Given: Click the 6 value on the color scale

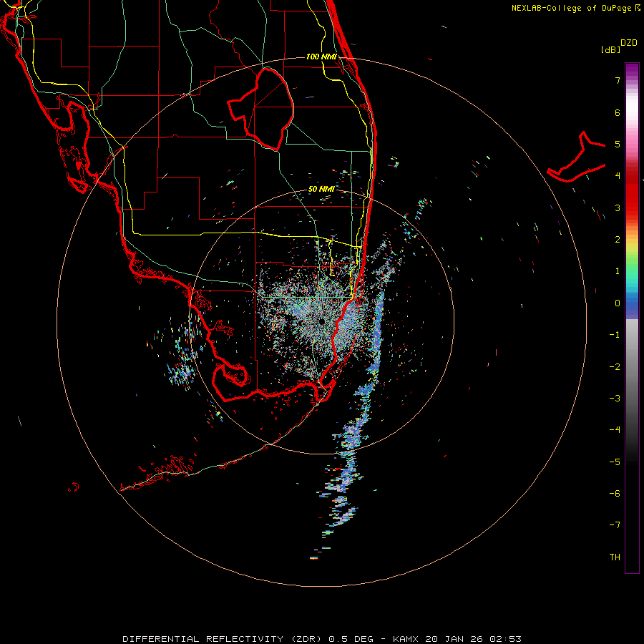Looking at the screenshot, I should pos(618,112).
